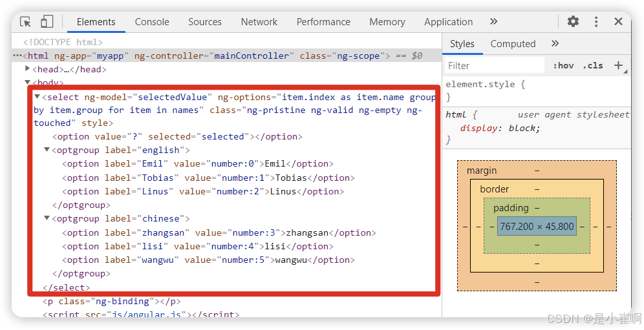Collapse the body element node
The width and height of the screenshot is (644, 330).
28,82
